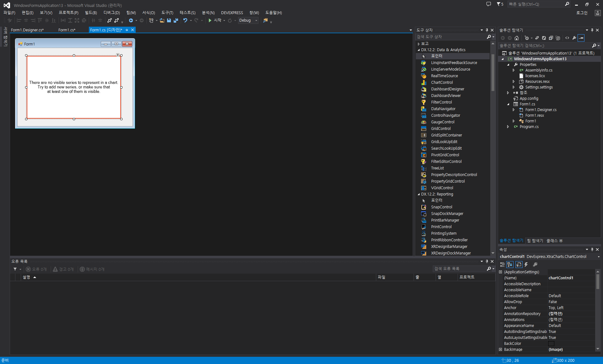Select ChartControl in the toolbox
This screenshot has width=603, height=364.
pos(442,83)
